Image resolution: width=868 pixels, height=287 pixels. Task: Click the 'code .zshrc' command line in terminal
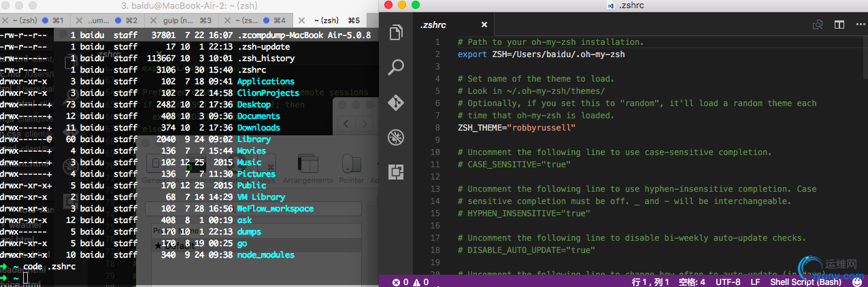click(48, 267)
